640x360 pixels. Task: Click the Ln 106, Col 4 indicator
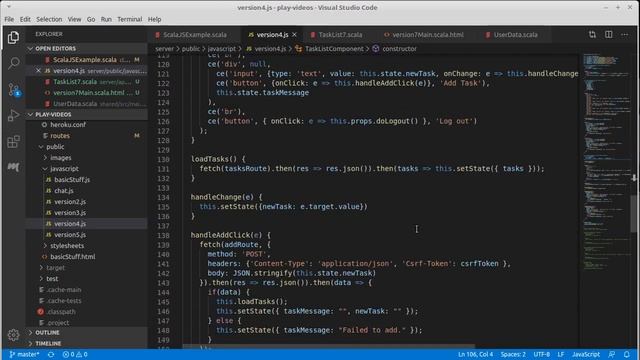pyautogui.click(x=476, y=354)
